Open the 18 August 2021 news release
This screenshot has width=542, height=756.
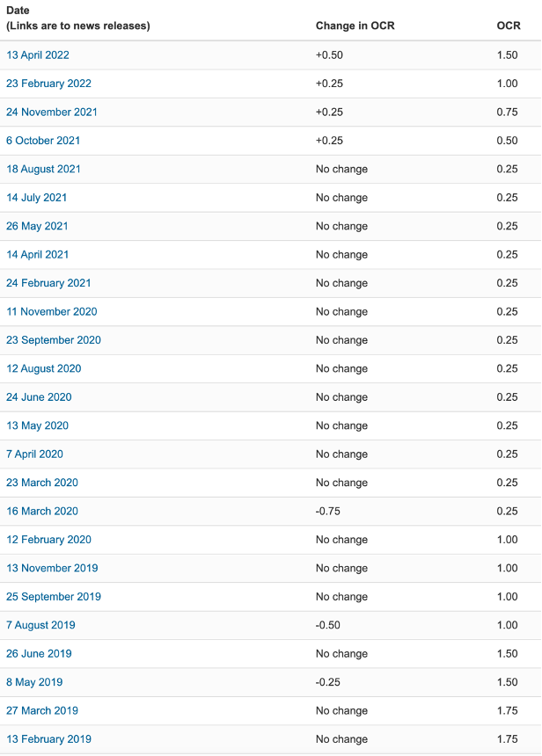pyautogui.click(x=43, y=169)
